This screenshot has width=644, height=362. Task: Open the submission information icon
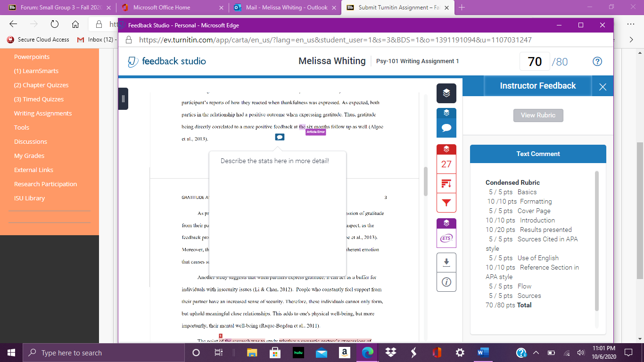pyautogui.click(x=446, y=282)
